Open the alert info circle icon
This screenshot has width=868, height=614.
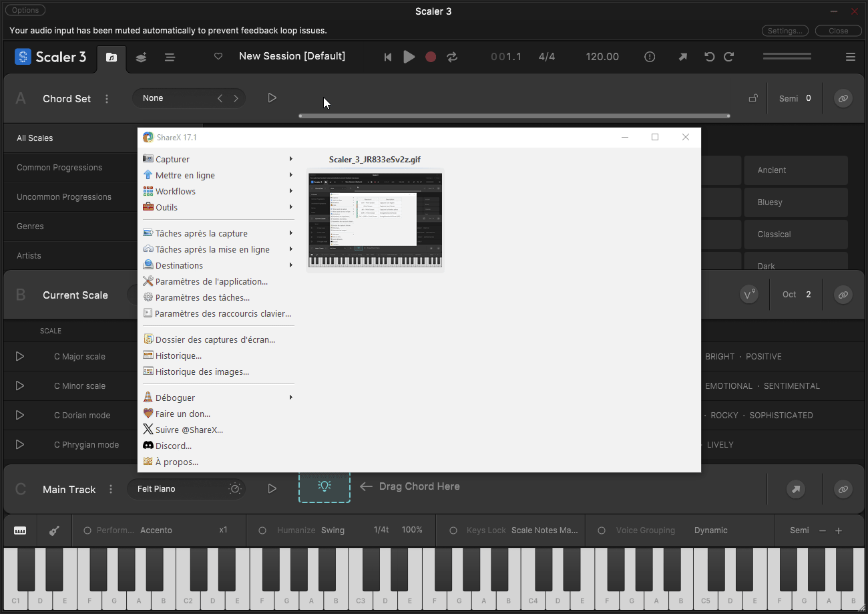650,57
